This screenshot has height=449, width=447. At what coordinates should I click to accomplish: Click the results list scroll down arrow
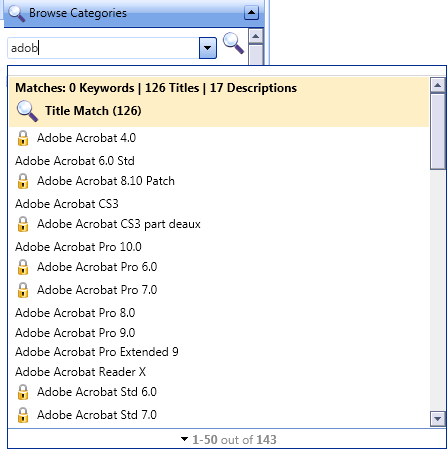tap(437, 418)
